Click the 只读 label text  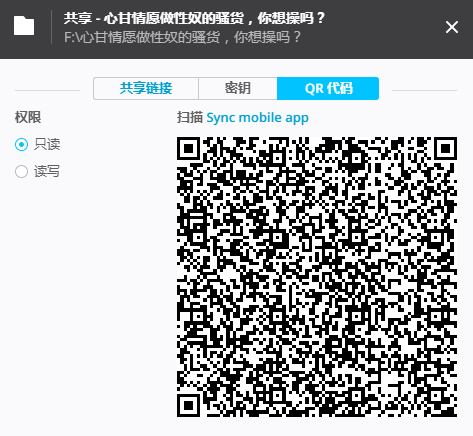click(47, 144)
